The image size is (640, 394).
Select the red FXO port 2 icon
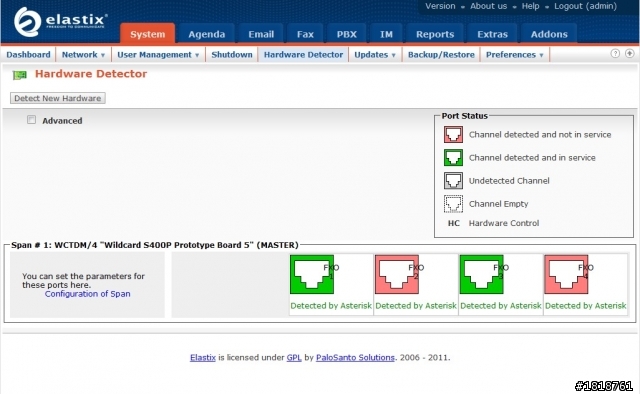click(397, 274)
